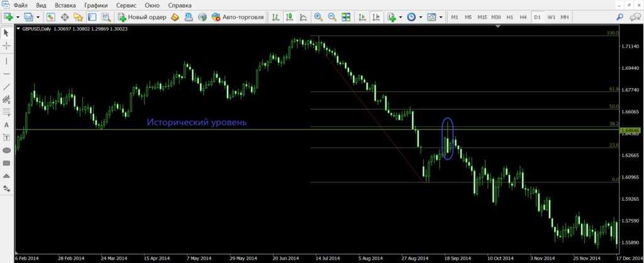
Task: Enable the H4 timeframe
Action: click(x=523, y=17)
